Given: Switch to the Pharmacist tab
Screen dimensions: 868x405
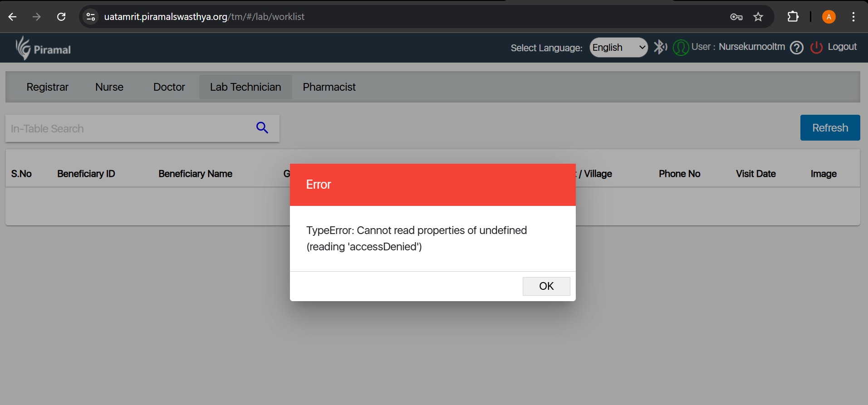Looking at the screenshot, I should click(329, 87).
